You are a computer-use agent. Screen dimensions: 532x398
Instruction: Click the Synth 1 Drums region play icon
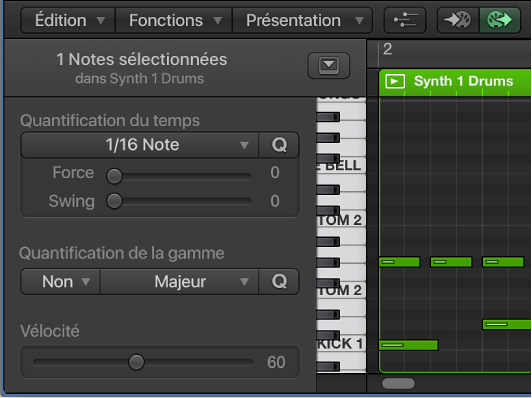[x=395, y=81]
